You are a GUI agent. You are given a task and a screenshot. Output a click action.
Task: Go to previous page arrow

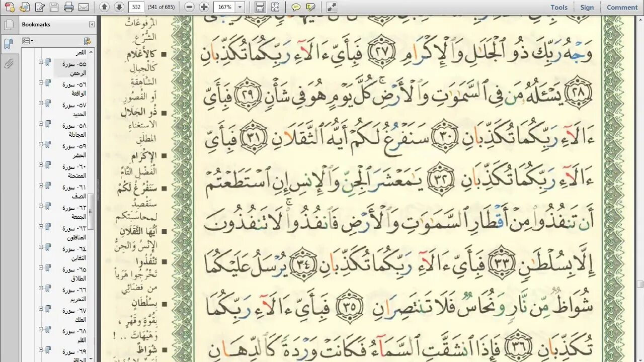(x=104, y=7)
